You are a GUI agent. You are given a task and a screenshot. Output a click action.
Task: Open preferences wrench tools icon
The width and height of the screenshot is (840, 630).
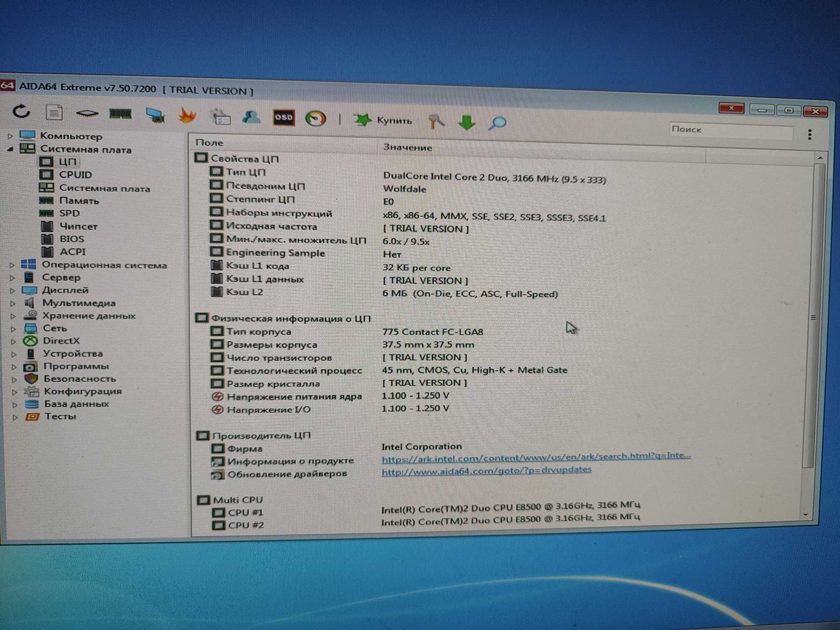click(436, 122)
